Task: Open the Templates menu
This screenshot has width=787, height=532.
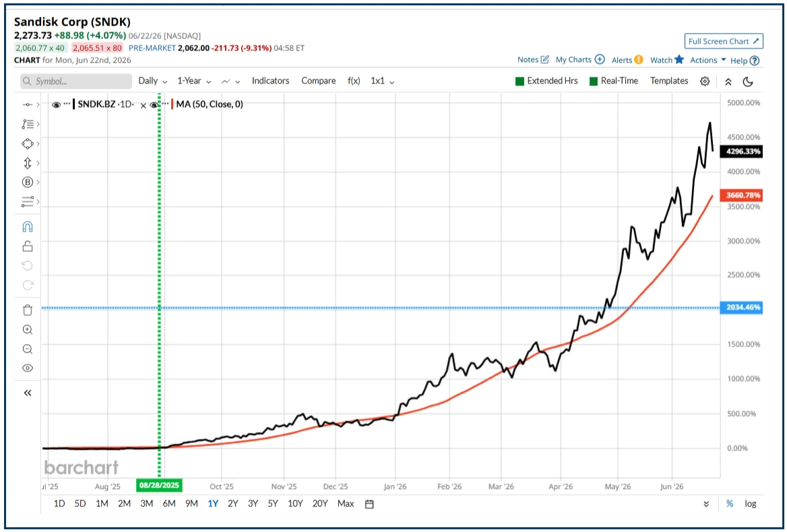Action: click(x=669, y=81)
